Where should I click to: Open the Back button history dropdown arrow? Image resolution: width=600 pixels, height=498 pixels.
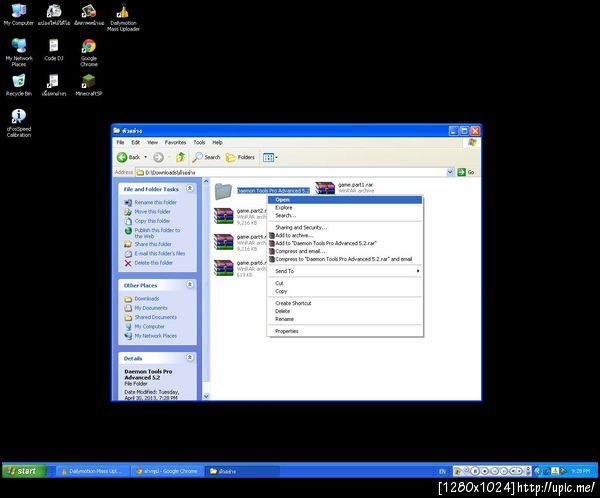[145, 157]
